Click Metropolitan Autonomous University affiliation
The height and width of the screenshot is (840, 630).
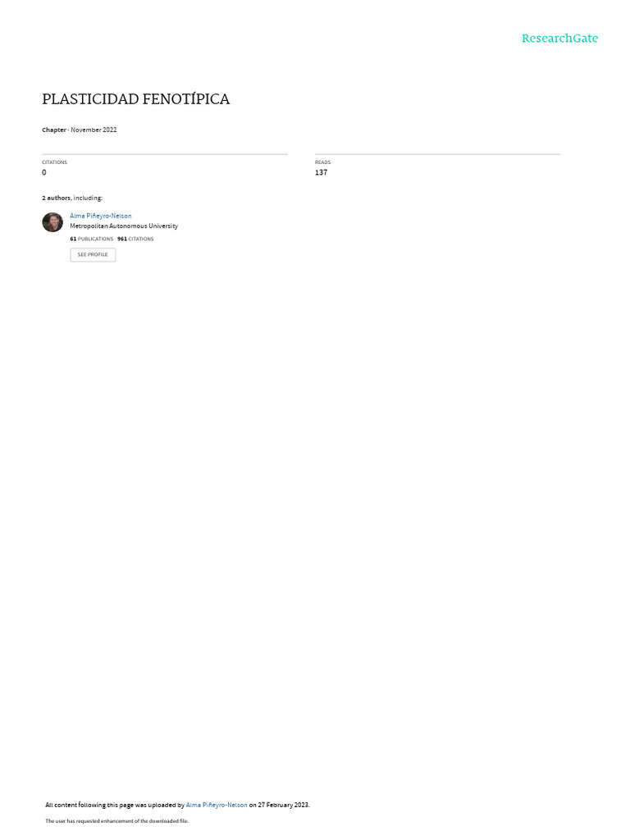point(124,226)
